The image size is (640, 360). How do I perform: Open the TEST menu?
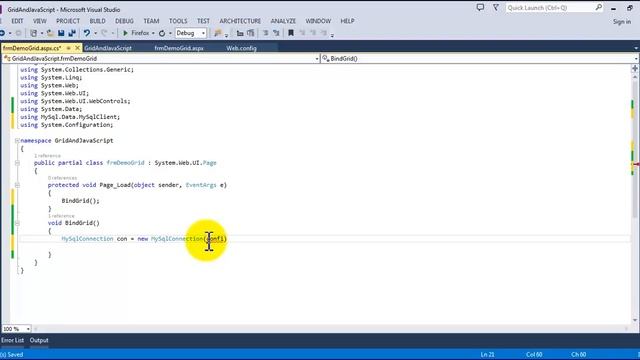tap(203, 21)
